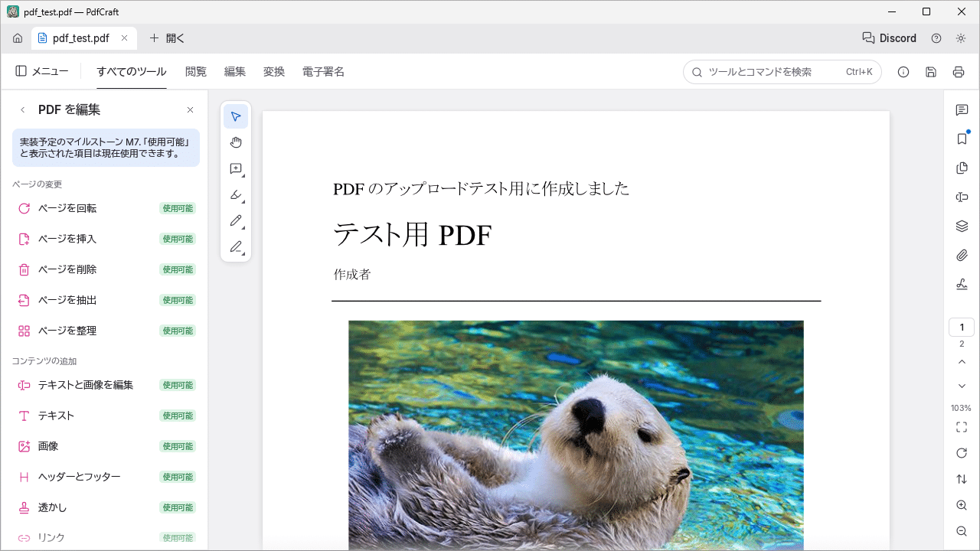Screen dimensions: 980x551
Task: Open the page thumbnails panel icon
Action: pos(962,168)
